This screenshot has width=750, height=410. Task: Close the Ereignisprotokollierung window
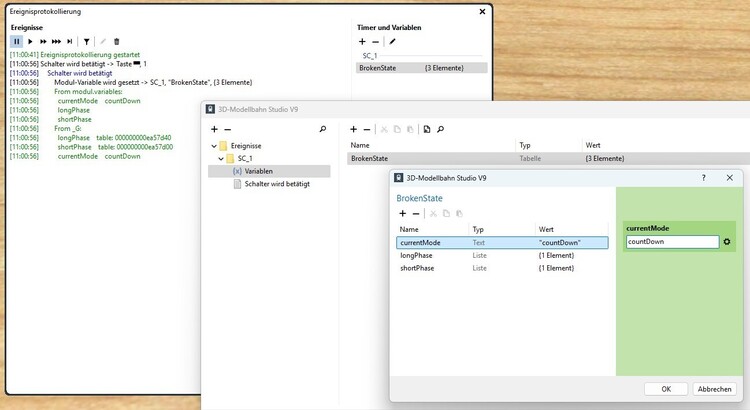(x=482, y=11)
